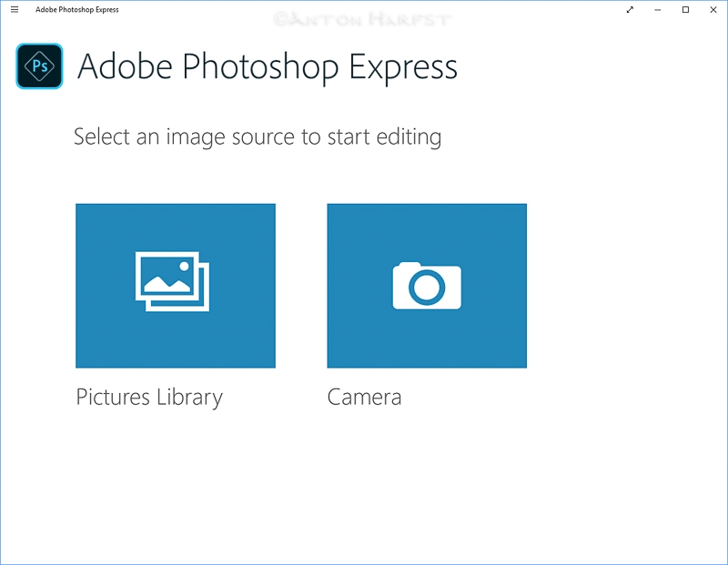Viewport: 728px width, 565px height.
Task: Click the large Adobe Photoshop Express heading
Action: 267,67
